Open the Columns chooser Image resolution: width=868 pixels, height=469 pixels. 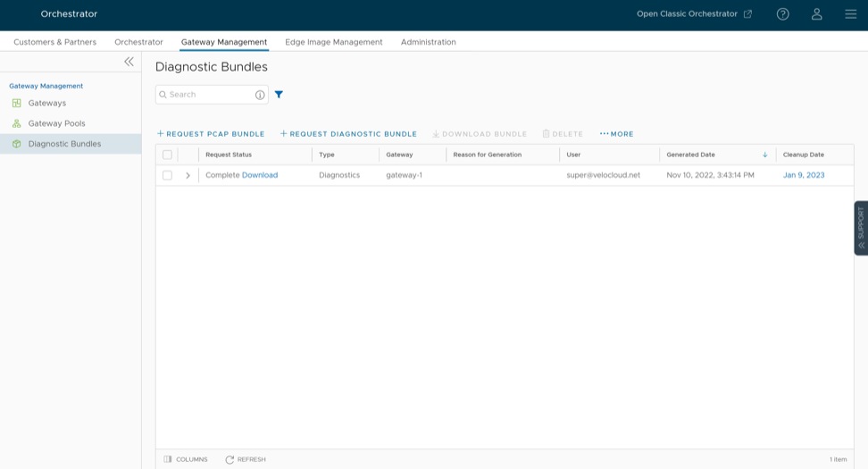[x=186, y=459]
